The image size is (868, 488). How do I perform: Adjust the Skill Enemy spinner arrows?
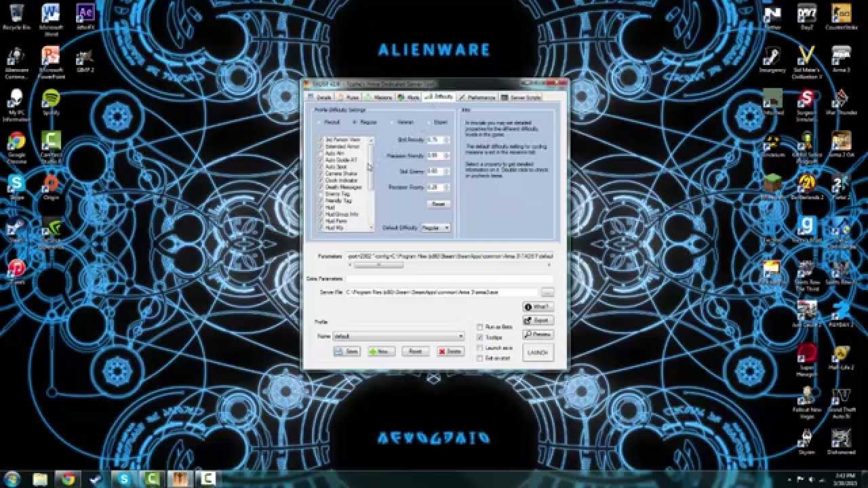click(x=447, y=171)
